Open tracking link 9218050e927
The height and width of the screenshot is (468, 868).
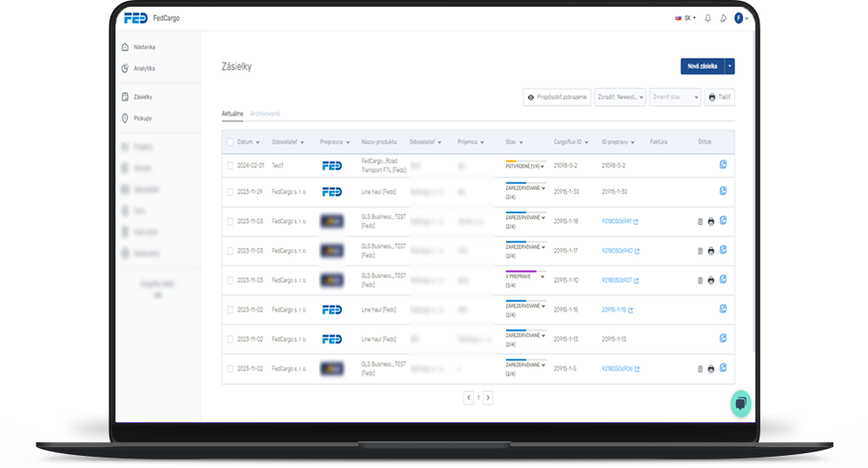(x=620, y=280)
